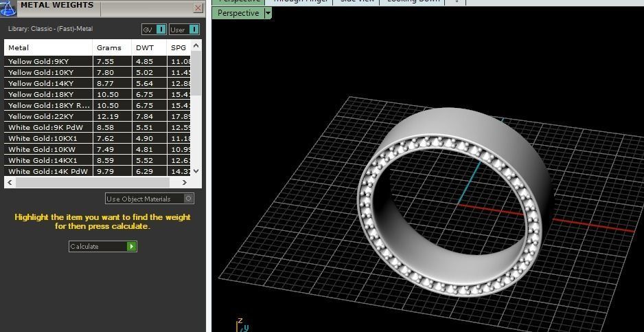Toggle the User library switch
The image size is (644, 332).
[x=184, y=30]
